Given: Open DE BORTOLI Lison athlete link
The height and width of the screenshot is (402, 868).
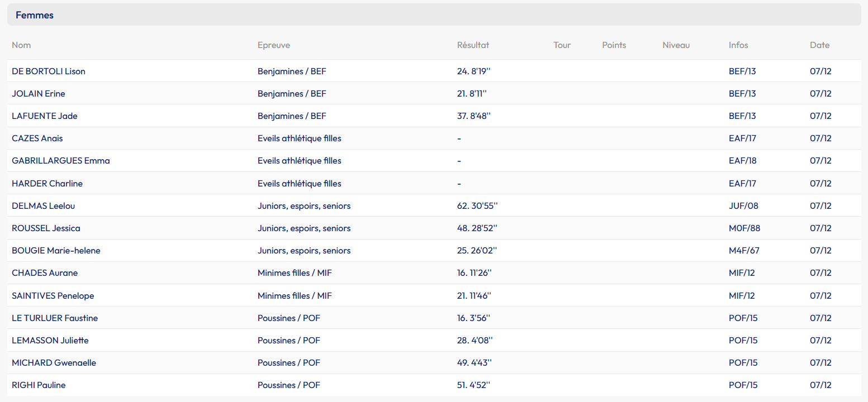Looking at the screenshot, I should pyautogui.click(x=49, y=71).
